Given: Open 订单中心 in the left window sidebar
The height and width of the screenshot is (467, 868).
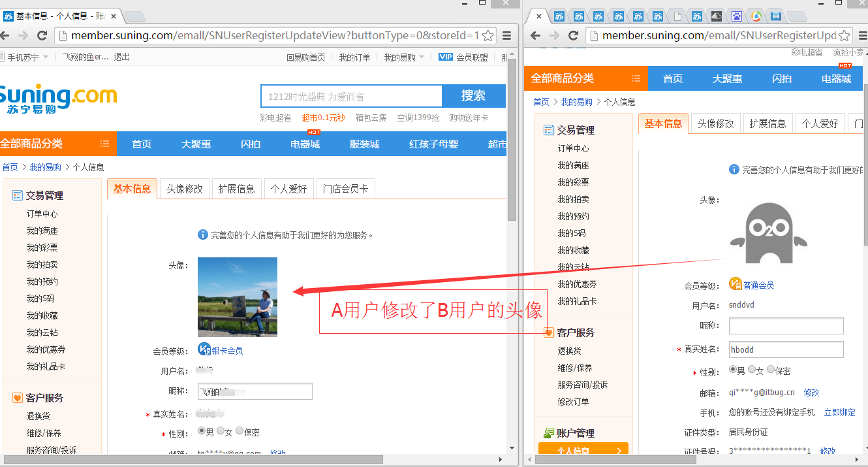Looking at the screenshot, I should [42, 214].
